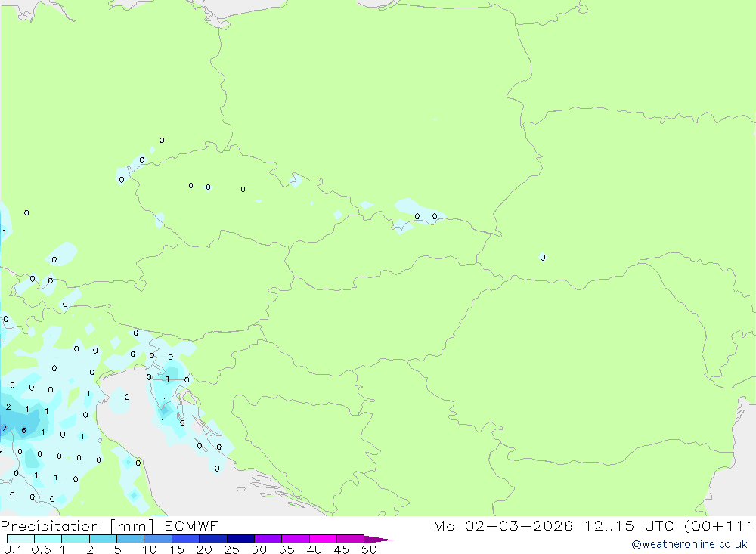Click the legend scale number '0.1'

pyautogui.click(x=13, y=549)
